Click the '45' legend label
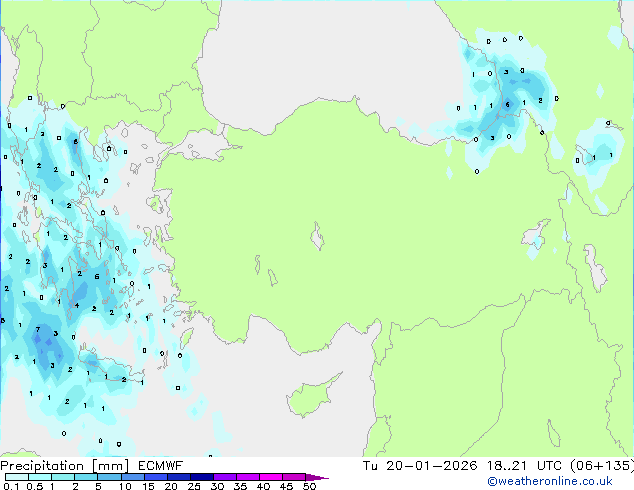Viewport: 634px width, 490px height. 286,486
